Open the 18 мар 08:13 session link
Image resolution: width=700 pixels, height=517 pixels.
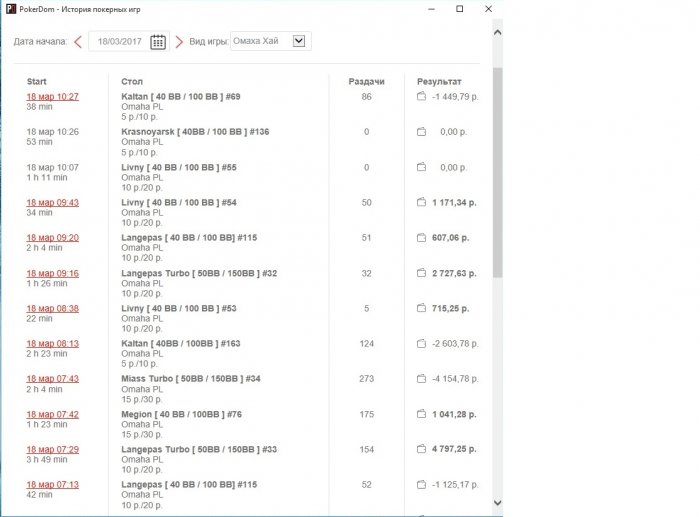pyautogui.click(x=52, y=344)
